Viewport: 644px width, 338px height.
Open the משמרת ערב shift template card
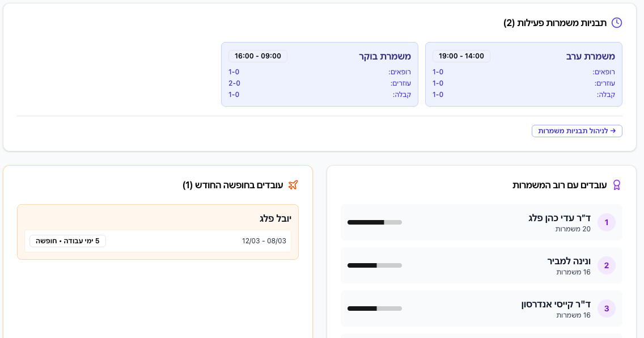(523, 74)
